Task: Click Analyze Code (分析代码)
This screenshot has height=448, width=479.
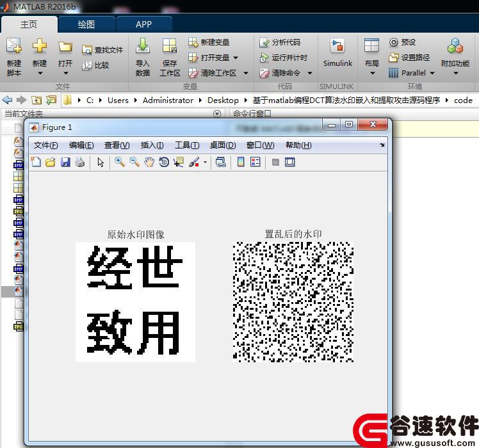Action: [x=280, y=42]
